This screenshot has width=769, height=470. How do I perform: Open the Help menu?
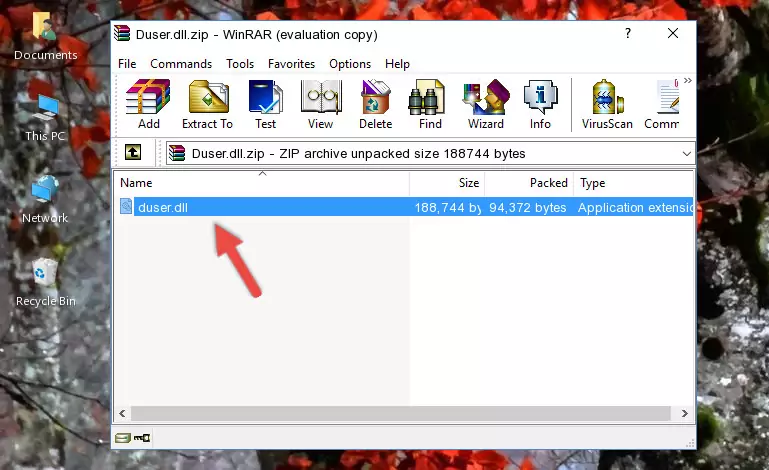click(397, 64)
